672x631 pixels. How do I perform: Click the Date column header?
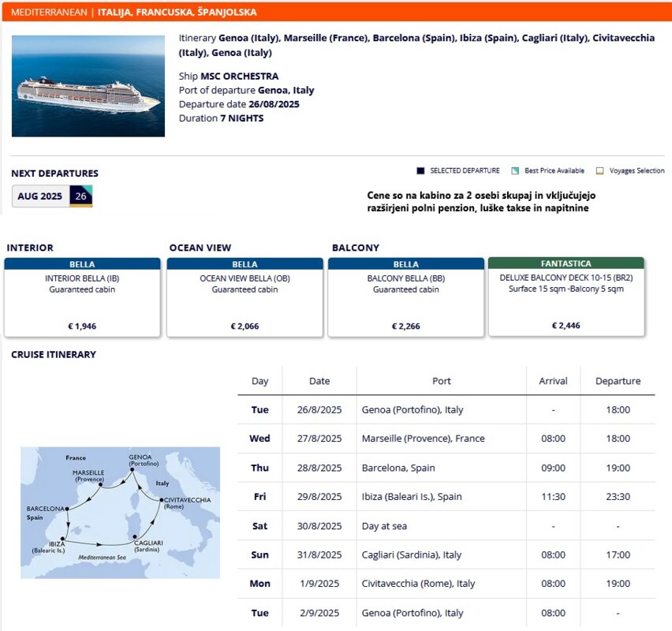319,381
